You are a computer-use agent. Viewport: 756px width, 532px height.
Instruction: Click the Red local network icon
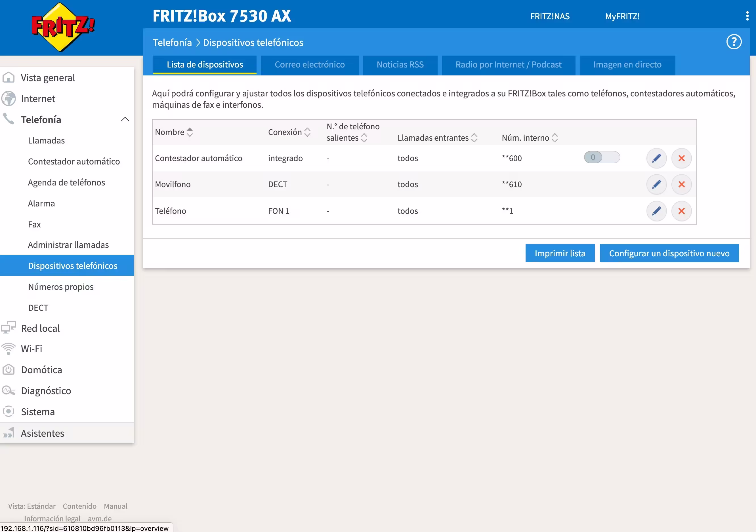tap(9, 328)
